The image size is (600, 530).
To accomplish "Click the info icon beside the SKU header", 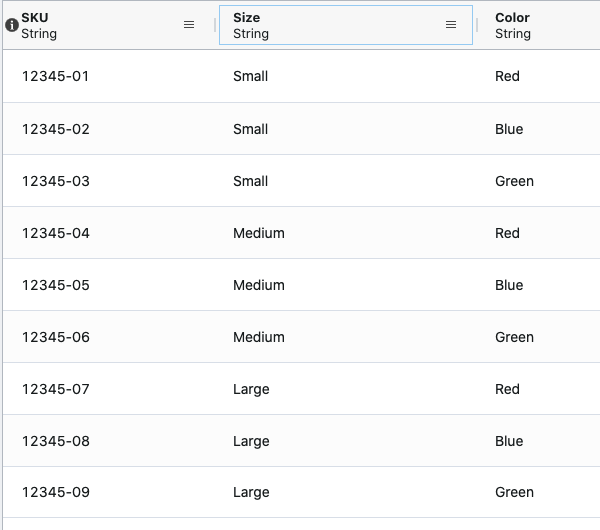I will [x=12, y=26].
